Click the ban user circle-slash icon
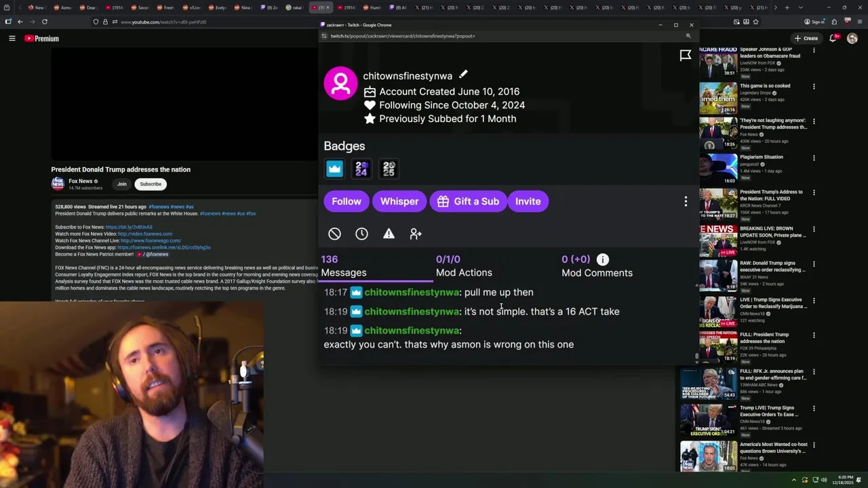 pos(334,234)
